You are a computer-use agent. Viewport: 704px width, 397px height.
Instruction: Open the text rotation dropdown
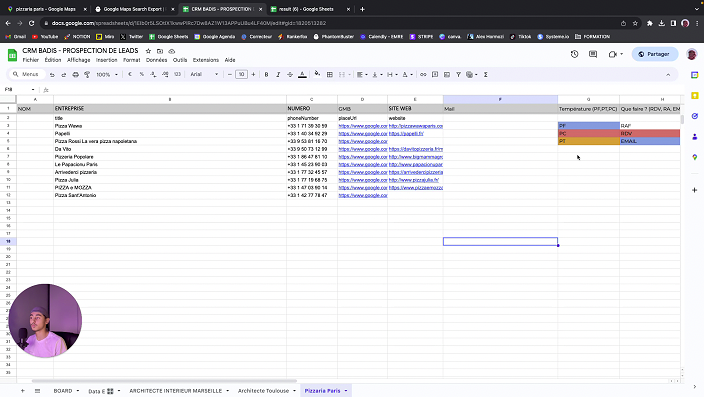coord(407,75)
